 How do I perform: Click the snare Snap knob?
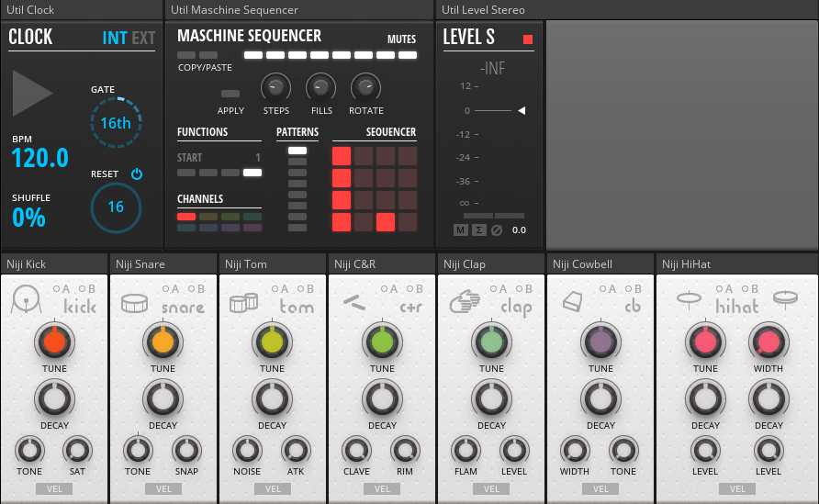[186, 450]
